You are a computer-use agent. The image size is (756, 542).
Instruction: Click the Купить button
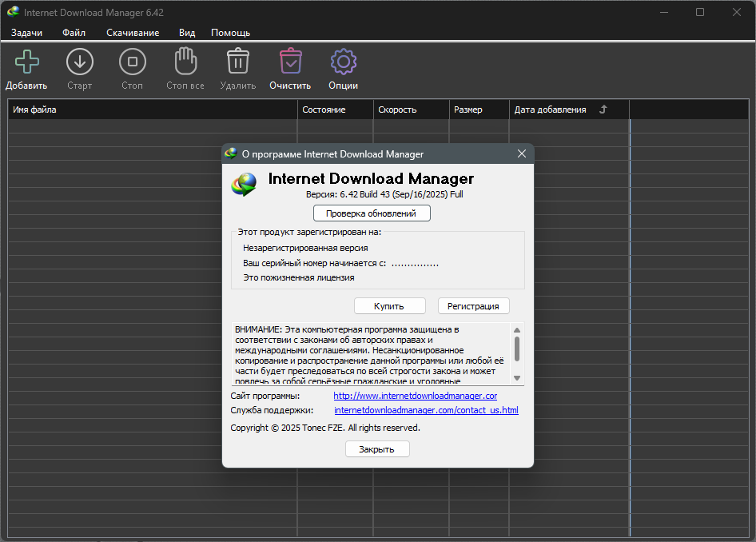pyautogui.click(x=389, y=305)
